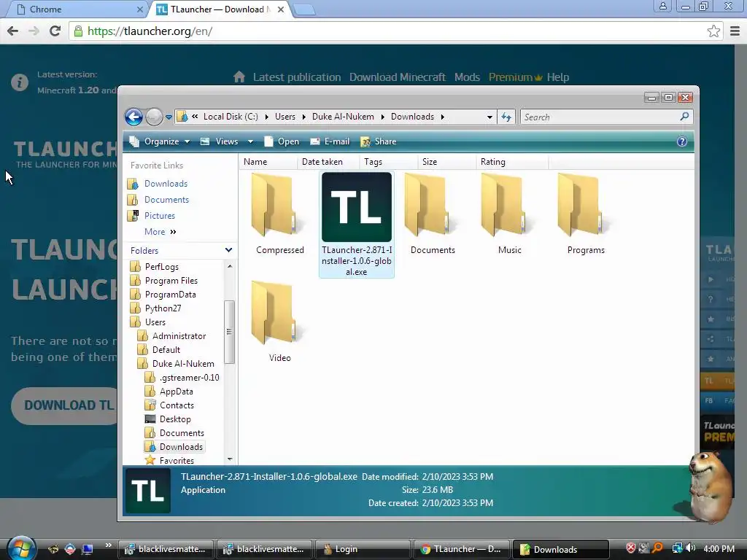The image size is (747, 560).
Task: Bookmark page with Chrome star icon
Action: coord(713,31)
